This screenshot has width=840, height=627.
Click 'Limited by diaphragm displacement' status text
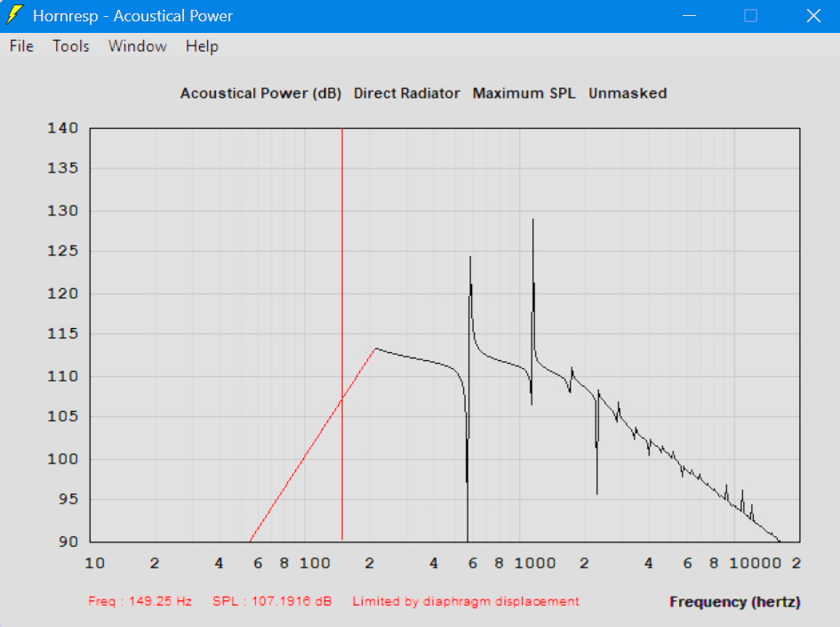[466, 601]
